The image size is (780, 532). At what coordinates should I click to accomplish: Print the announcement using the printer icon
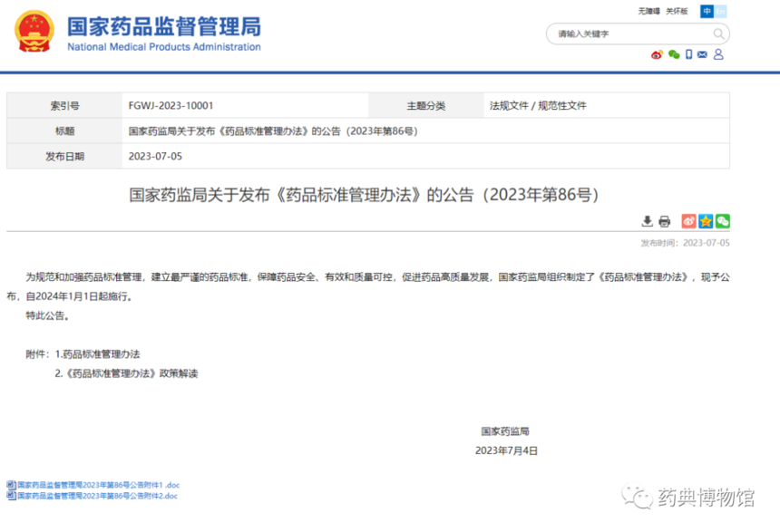click(x=664, y=221)
